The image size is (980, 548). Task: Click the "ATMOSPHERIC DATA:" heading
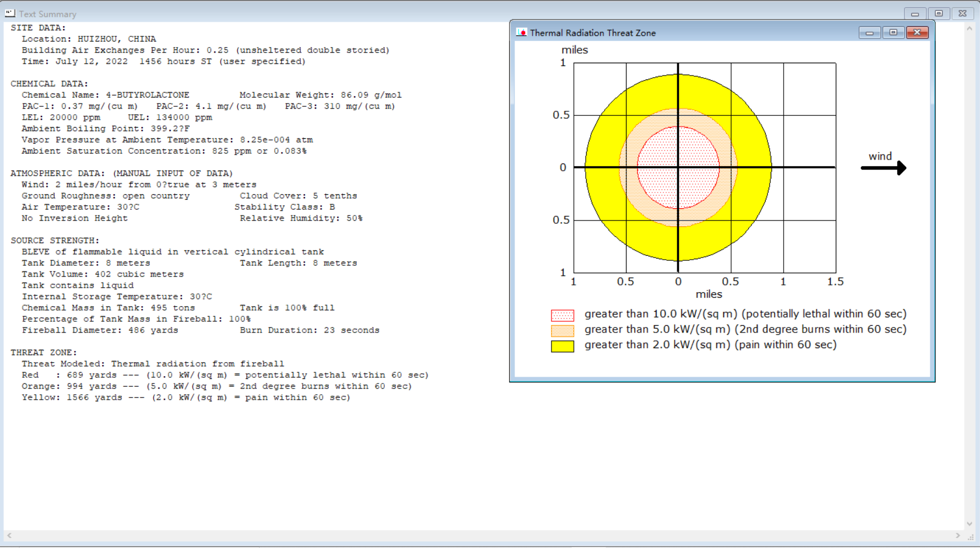pos(121,174)
